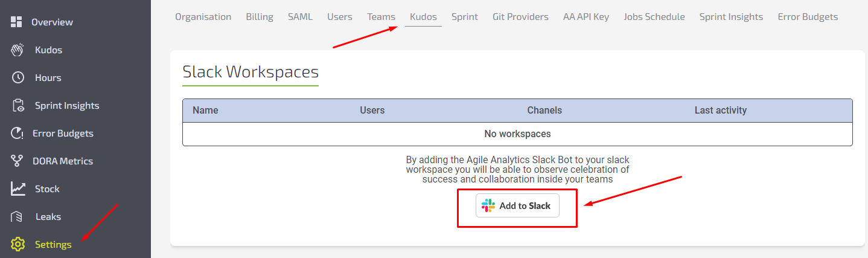Click the Sprint Insights clipboard icon

pyautogui.click(x=18, y=106)
